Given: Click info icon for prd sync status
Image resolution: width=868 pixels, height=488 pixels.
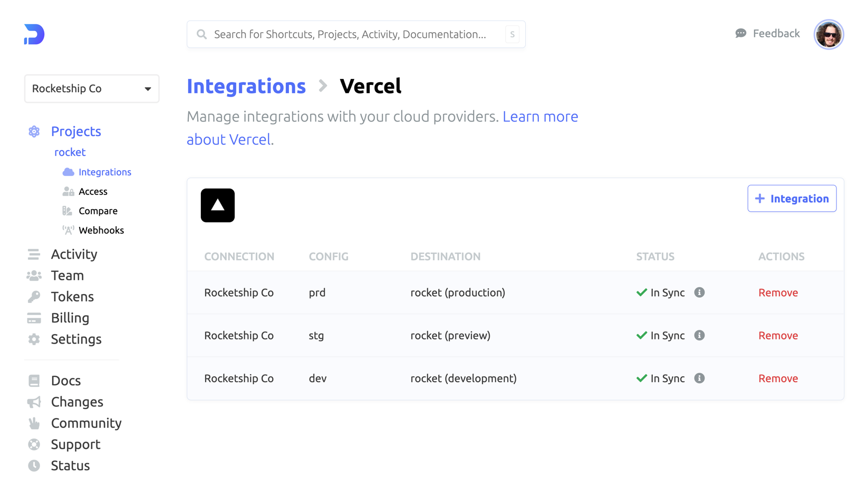Looking at the screenshot, I should pos(699,292).
